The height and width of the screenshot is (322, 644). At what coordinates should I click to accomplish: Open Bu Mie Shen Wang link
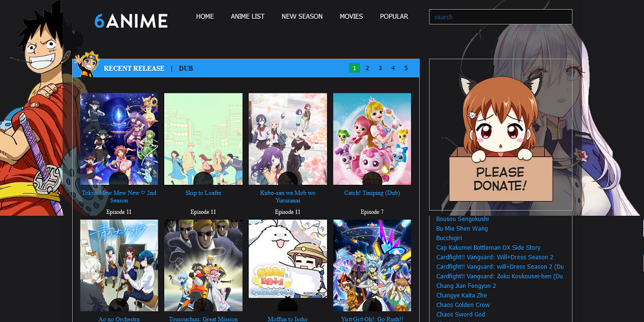point(462,229)
